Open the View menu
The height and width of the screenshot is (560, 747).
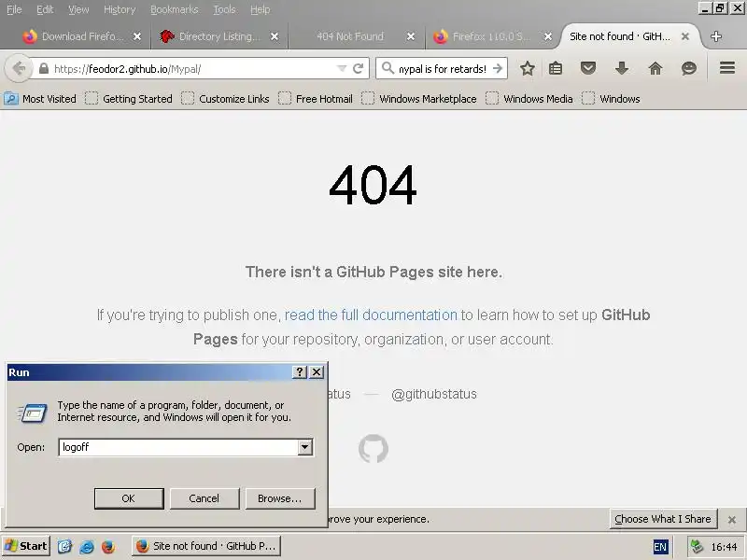click(78, 9)
